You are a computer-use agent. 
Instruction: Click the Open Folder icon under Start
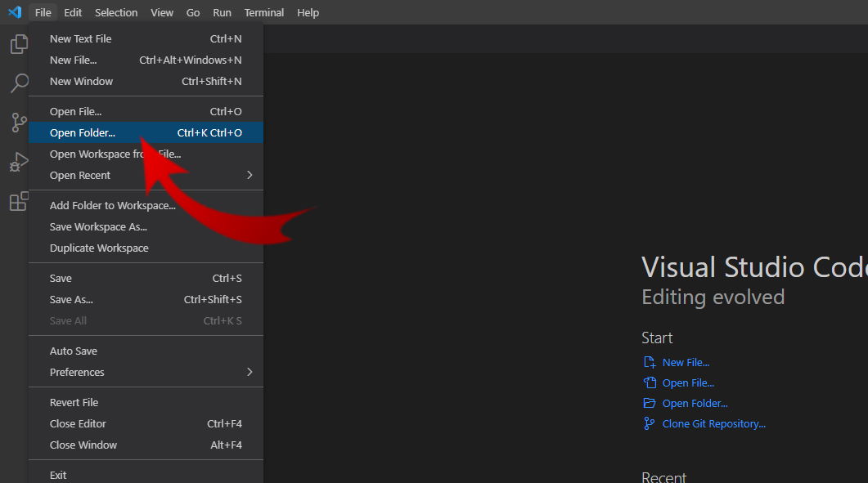coord(649,403)
